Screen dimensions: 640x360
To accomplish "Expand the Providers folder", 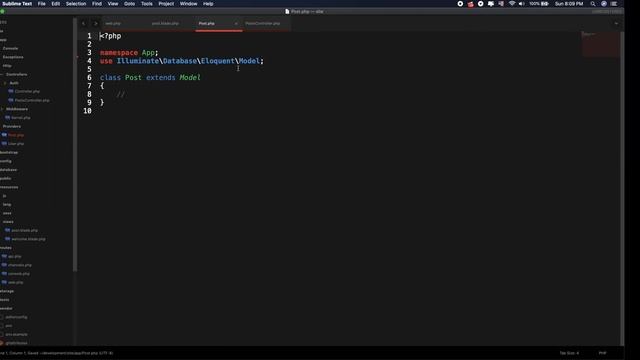I will (x=11, y=126).
